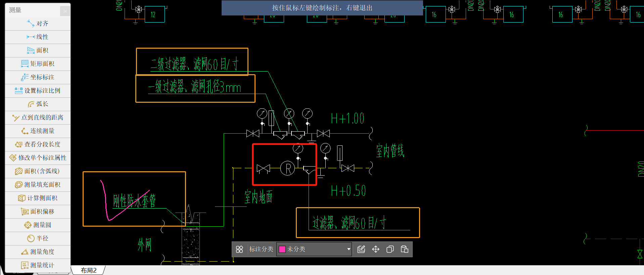Click the box labeled 12
644x275 pixels.
pyautogui.click(x=155, y=14)
